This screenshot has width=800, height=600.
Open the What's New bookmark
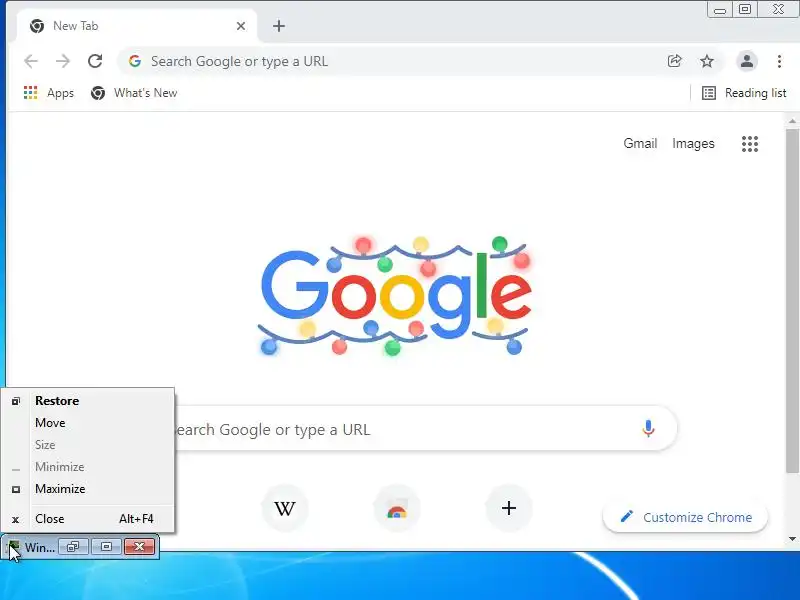point(134,93)
